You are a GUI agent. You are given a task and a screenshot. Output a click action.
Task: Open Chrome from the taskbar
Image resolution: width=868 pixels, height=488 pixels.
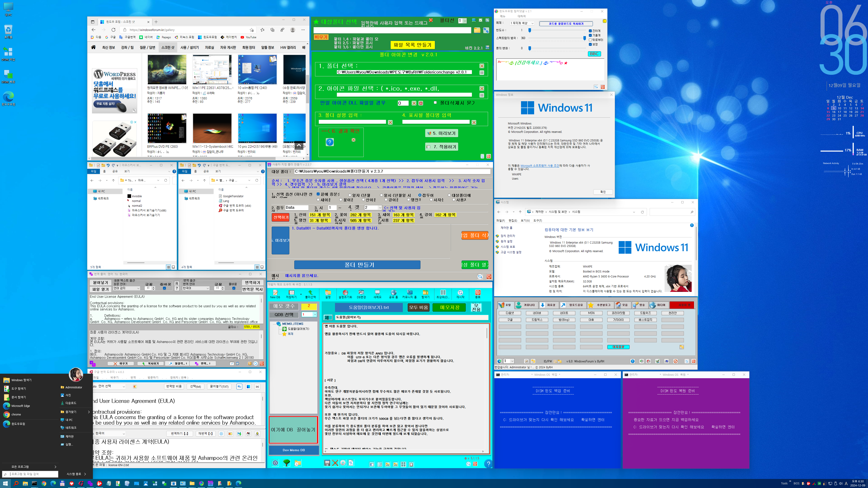[x=43, y=483]
